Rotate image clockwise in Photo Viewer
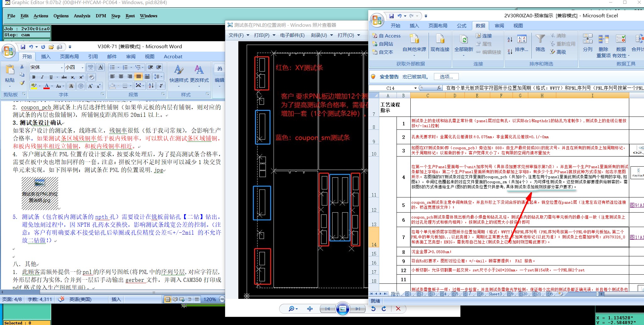644x325 pixels. pos(384,309)
